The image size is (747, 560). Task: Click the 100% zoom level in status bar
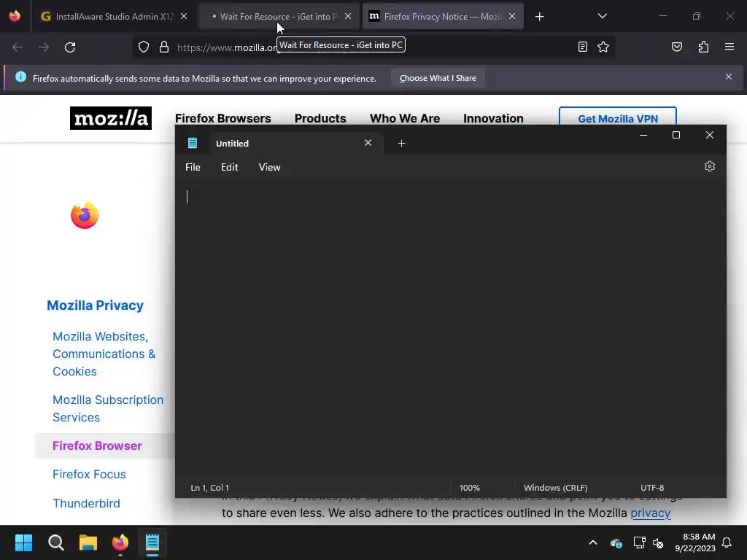click(469, 488)
